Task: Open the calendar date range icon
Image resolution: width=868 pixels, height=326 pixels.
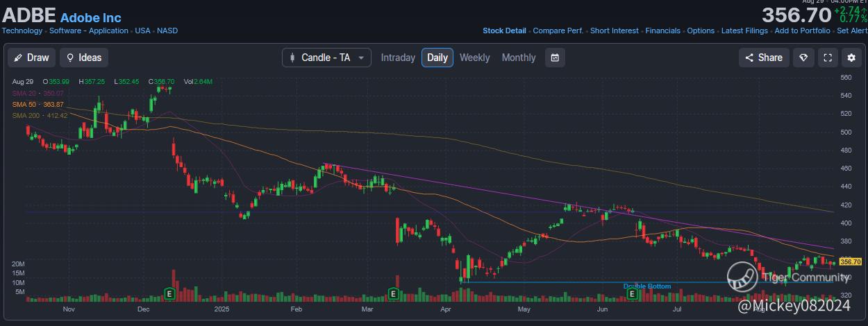Action: [555, 58]
